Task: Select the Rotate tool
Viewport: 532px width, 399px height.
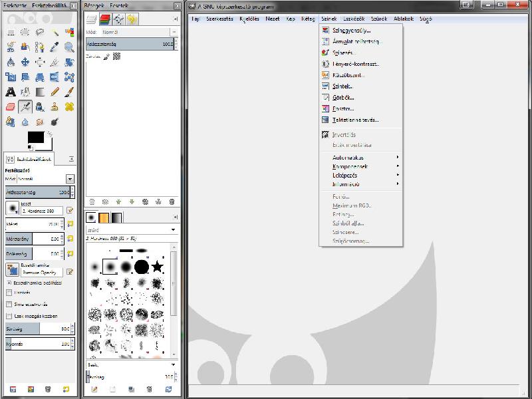Action: click(69, 62)
